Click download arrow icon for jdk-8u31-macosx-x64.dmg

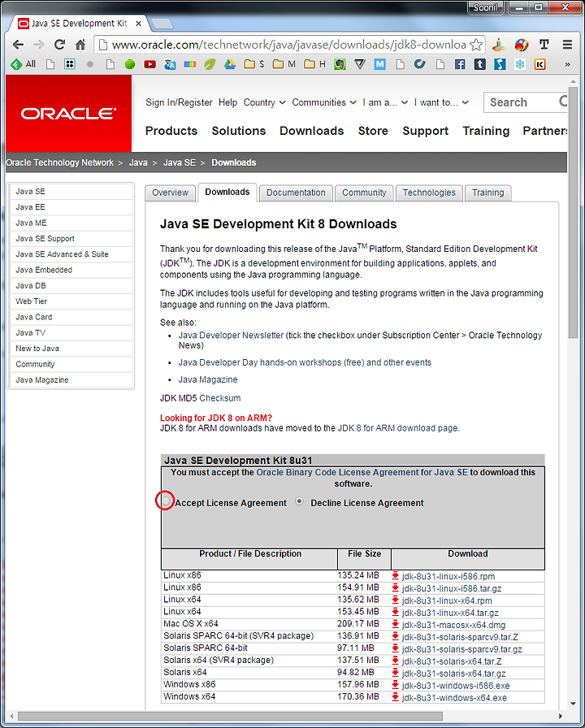click(395, 625)
